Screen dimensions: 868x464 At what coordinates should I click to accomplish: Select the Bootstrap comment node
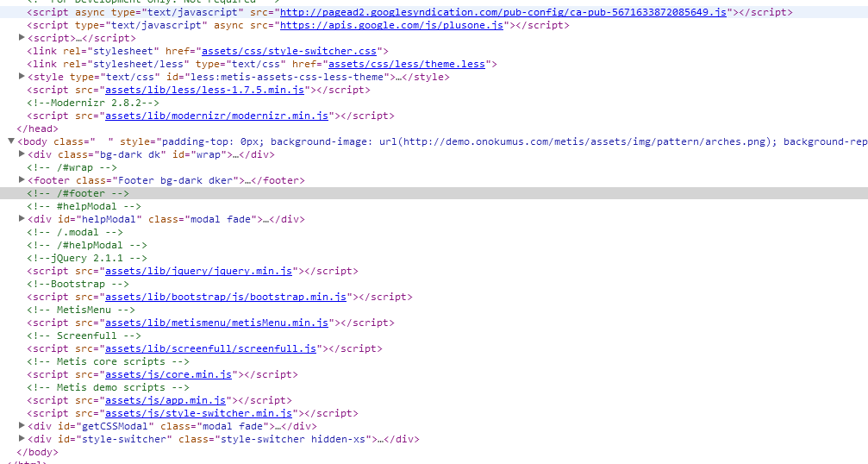tap(78, 284)
